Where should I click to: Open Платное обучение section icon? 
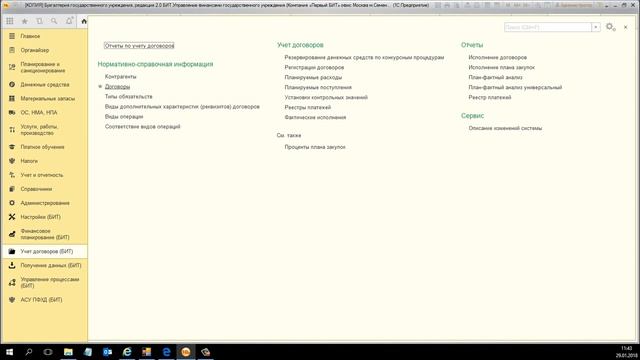[x=12, y=147]
